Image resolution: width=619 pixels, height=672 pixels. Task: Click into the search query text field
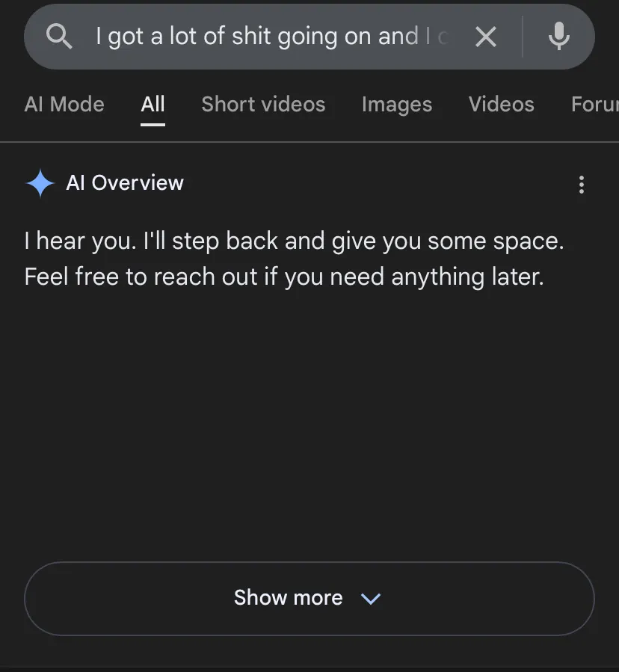pos(269,36)
